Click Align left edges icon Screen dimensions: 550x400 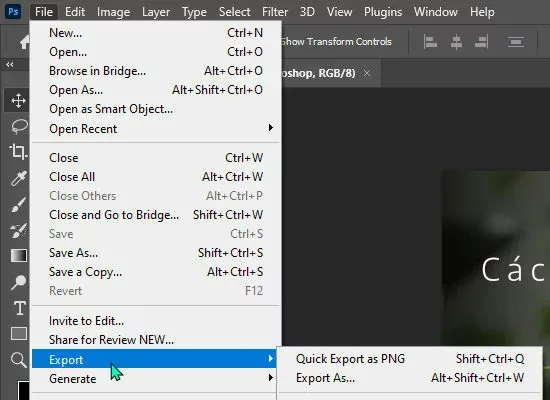tap(430, 42)
